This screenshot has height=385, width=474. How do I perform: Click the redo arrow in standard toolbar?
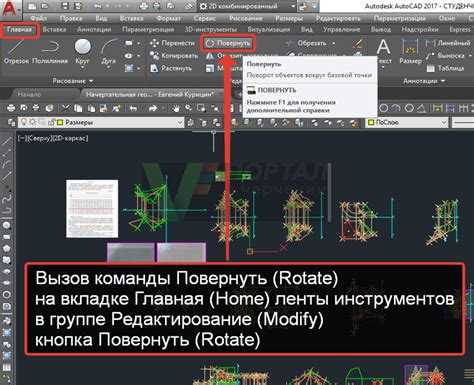(153, 108)
